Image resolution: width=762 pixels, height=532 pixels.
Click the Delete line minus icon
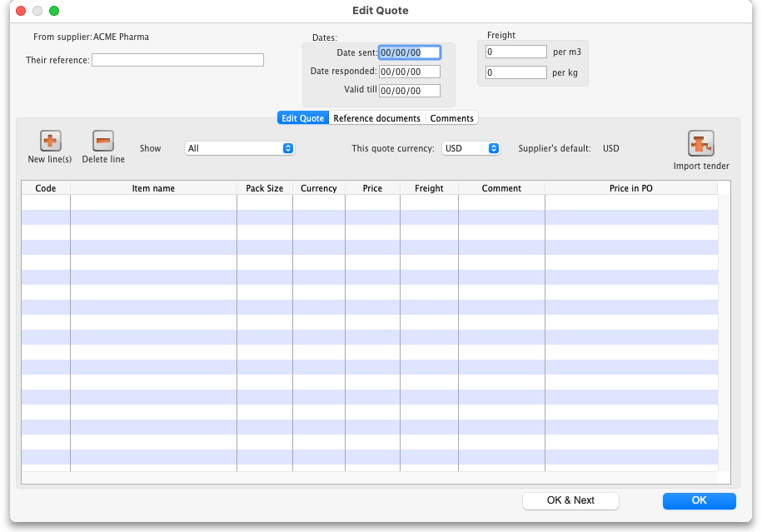[103, 142]
